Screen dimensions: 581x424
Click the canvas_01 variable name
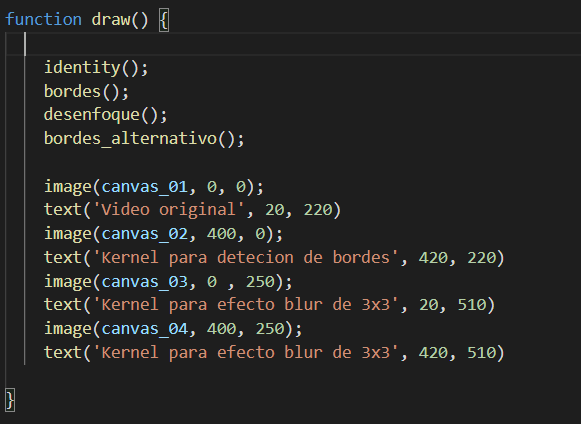click(x=145, y=186)
